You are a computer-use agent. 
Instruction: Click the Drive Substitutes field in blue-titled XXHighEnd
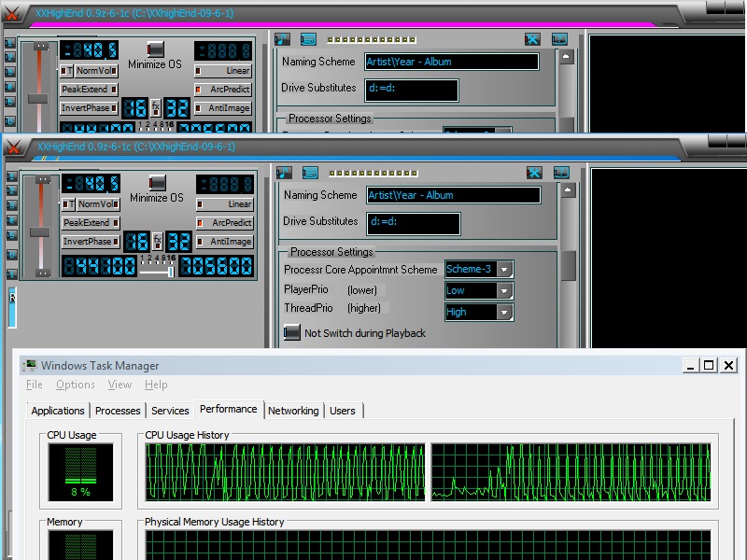pos(414,224)
